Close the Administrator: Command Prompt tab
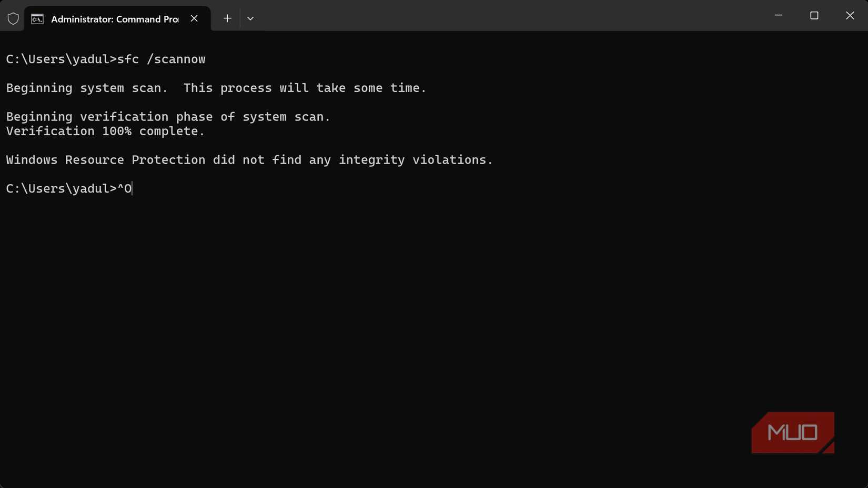 (x=194, y=18)
